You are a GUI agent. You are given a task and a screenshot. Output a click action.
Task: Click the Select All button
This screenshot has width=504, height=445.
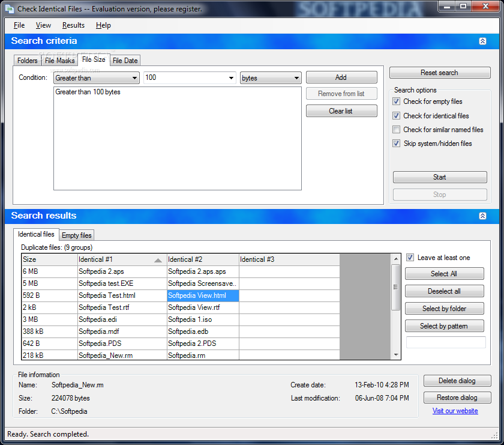(444, 274)
